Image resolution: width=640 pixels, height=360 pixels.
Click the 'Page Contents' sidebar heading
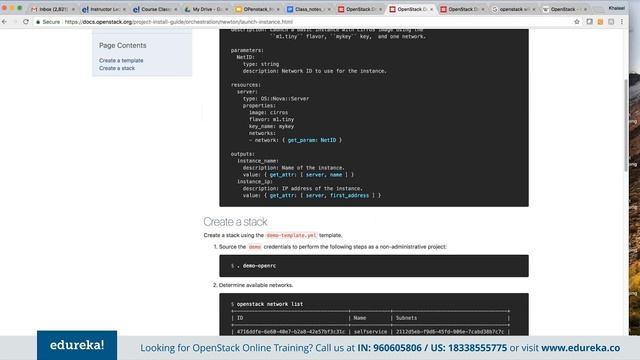tap(122, 45)
